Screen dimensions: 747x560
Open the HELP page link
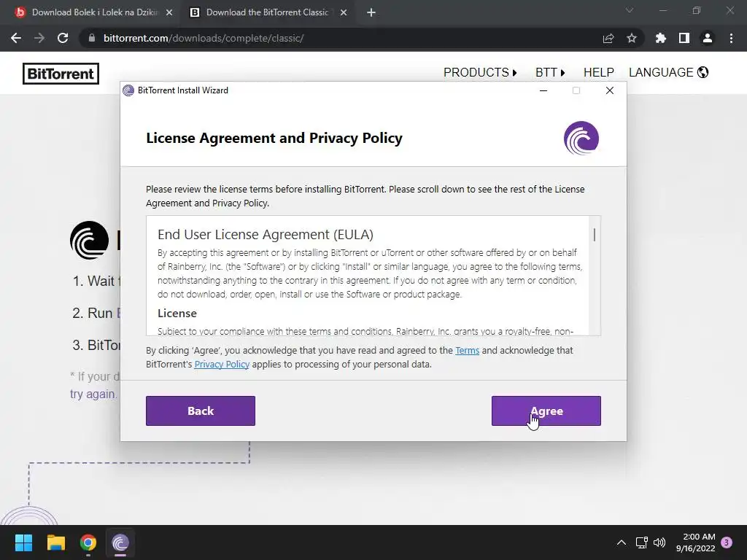[x=598, y=72]
